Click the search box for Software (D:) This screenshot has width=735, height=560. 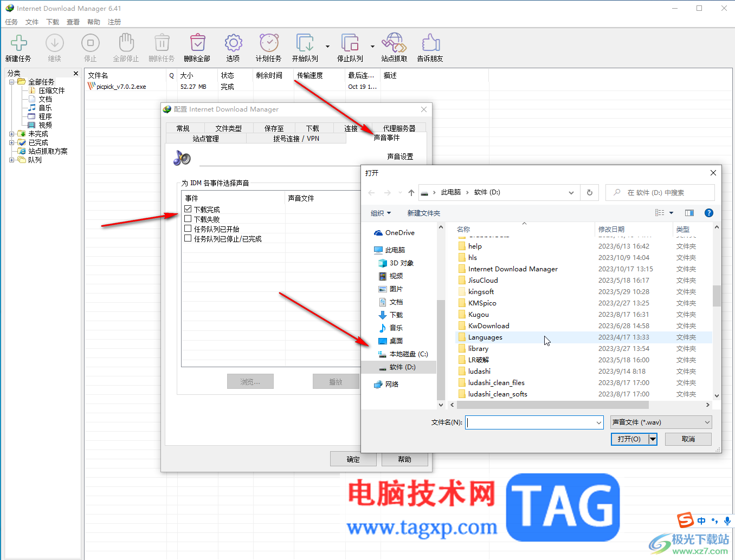660,193
